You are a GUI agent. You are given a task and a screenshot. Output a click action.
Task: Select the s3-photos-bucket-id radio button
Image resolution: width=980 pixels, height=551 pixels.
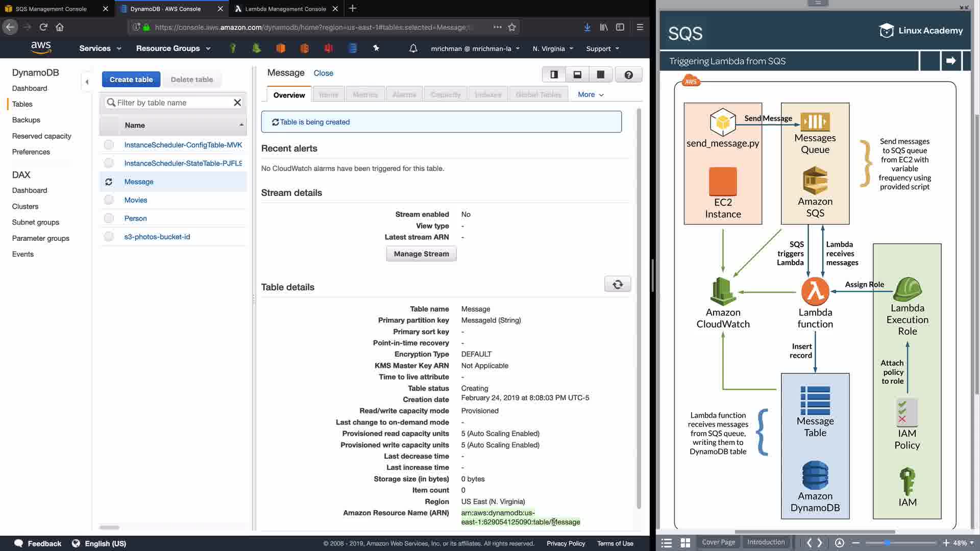109,237
